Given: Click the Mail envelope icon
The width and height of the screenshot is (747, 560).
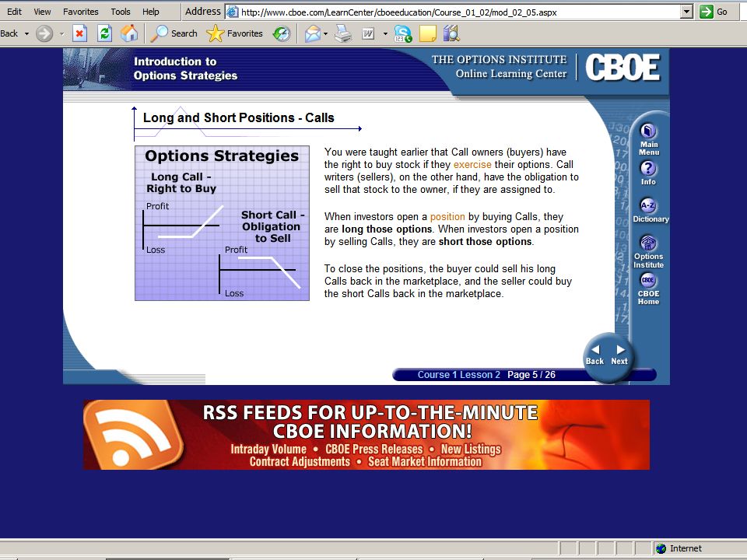Looking at the screenshot, I should pyautogui.click(x=313, y=33).
